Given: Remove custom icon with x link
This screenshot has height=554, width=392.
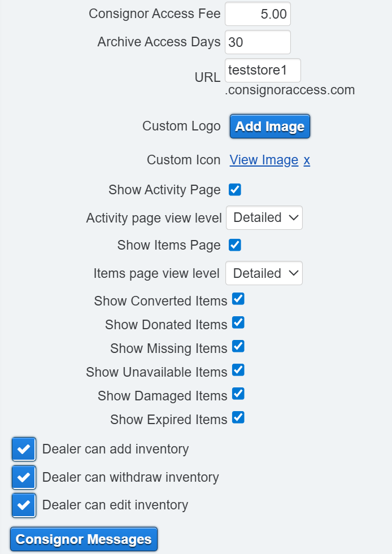Looking at the screenshot, I should 307,160.
